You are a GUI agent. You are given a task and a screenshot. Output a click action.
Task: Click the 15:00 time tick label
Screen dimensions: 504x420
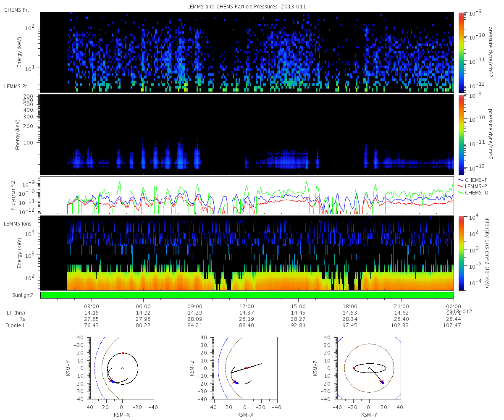click(x=298, y=306)
